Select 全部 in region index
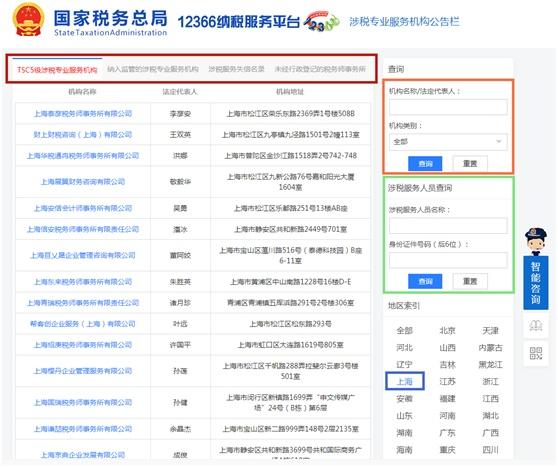Image resolution: width=558 pixels, height=467 pixels. 405,331
